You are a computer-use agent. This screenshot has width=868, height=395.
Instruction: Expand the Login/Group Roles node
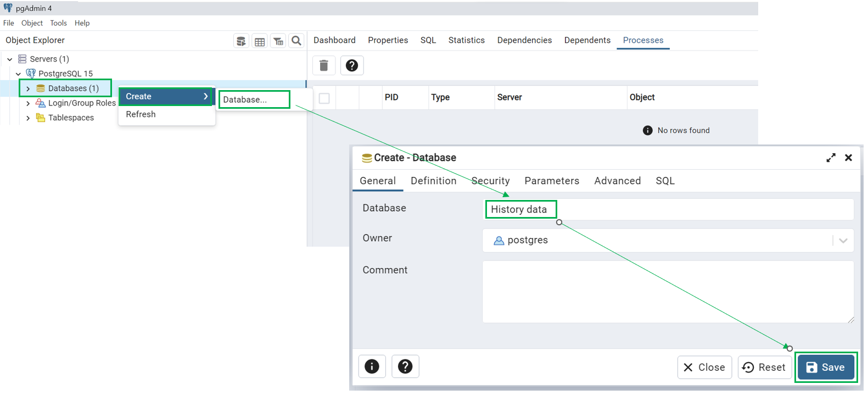click(28, 103)
